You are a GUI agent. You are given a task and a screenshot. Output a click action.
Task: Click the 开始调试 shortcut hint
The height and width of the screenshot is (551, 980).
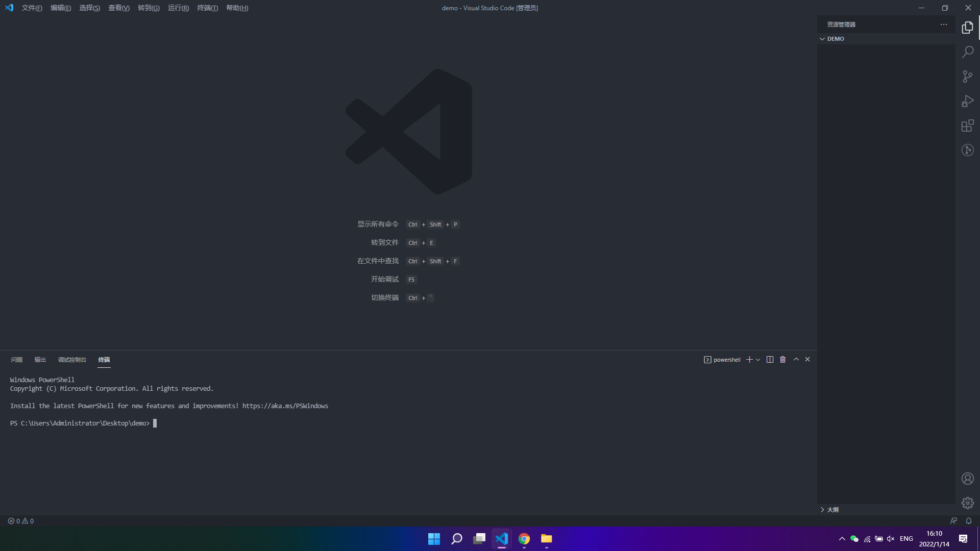click(x=385, y=280)
